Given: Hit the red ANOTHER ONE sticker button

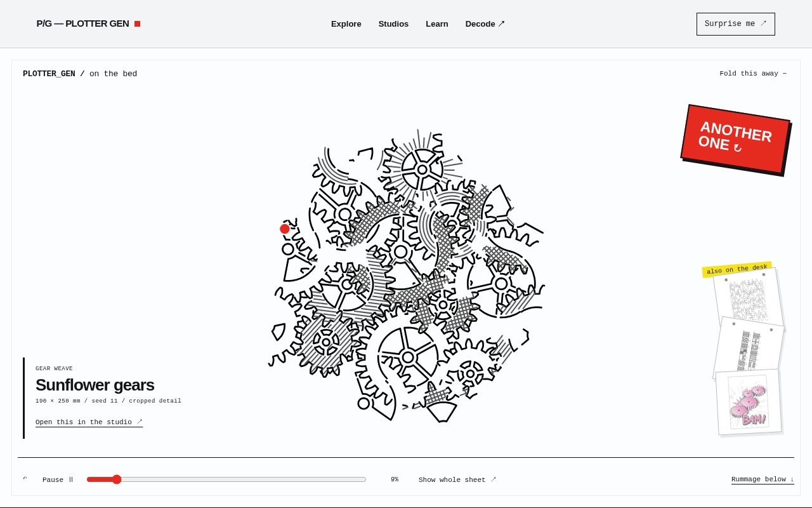Looking at the screenshot, I should coord(735,139).
